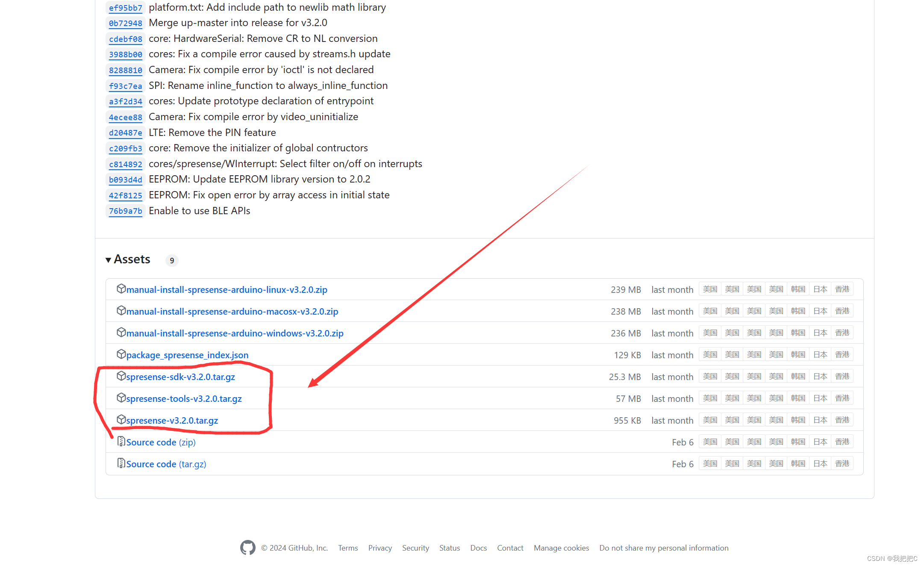Click zip file icon beside Source code (zip)

[121, 442]
